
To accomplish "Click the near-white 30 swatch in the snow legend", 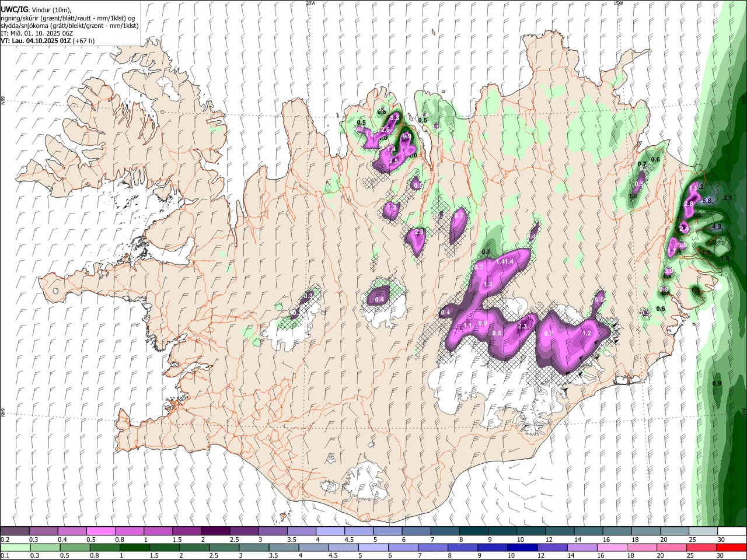I will click(x=732, y=531).
